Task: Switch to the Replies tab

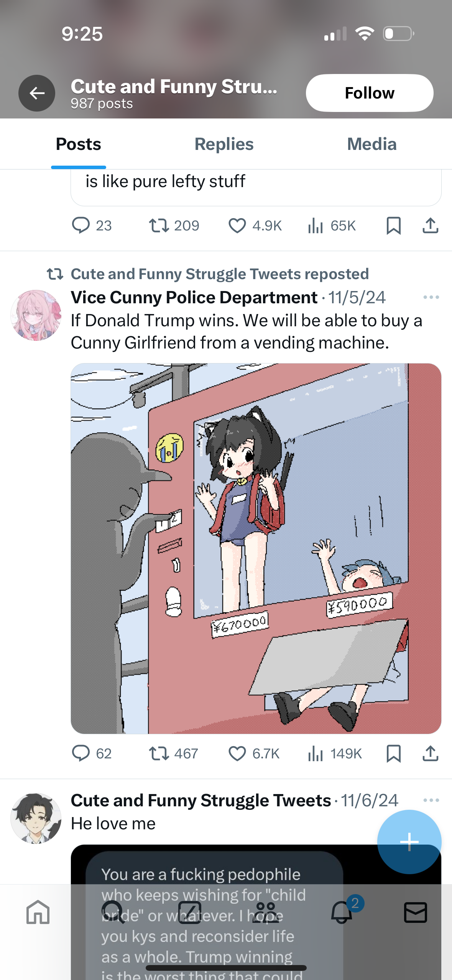Action: 224,144
